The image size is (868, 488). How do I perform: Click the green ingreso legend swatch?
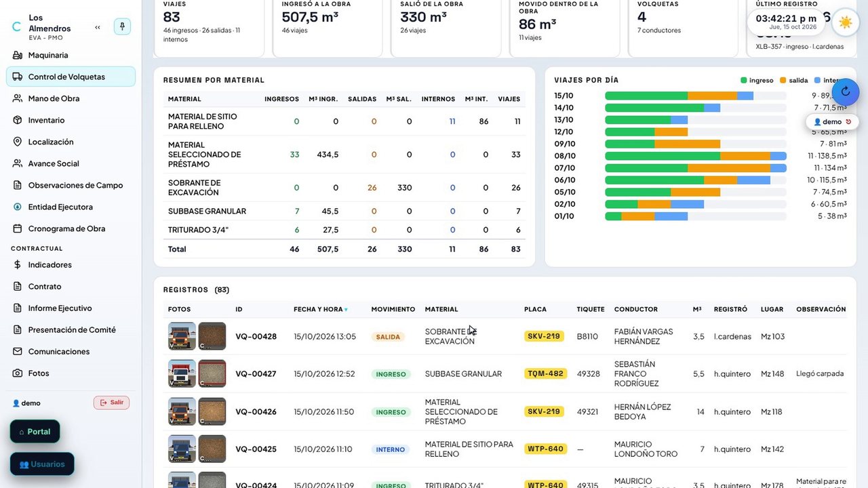pos(744,80)
